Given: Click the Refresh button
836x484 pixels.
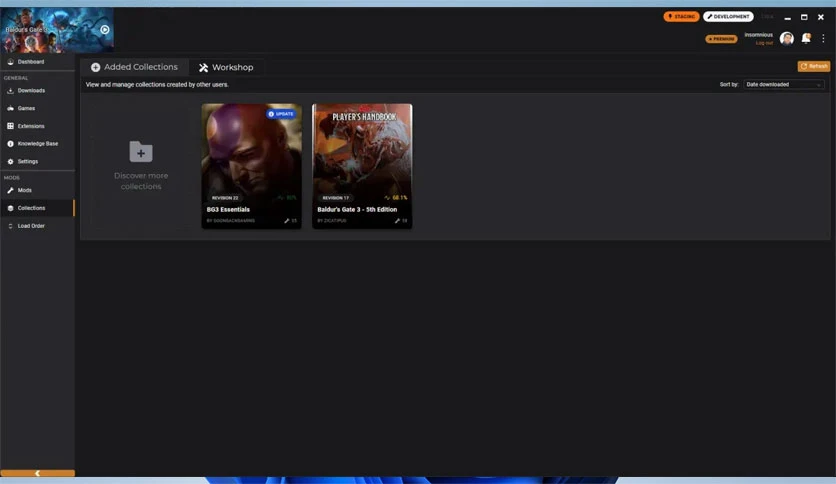Looking at the screenshot, I should coord(814,66).
